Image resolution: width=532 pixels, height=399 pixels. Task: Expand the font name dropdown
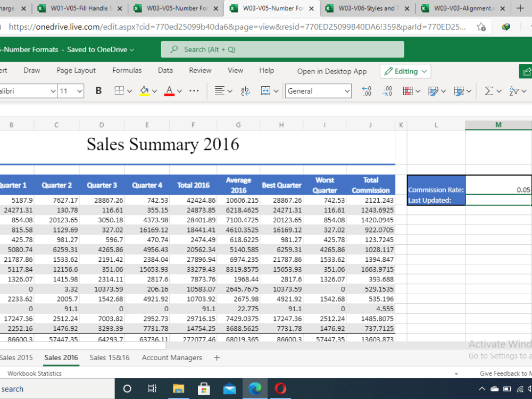click(53, 91)
